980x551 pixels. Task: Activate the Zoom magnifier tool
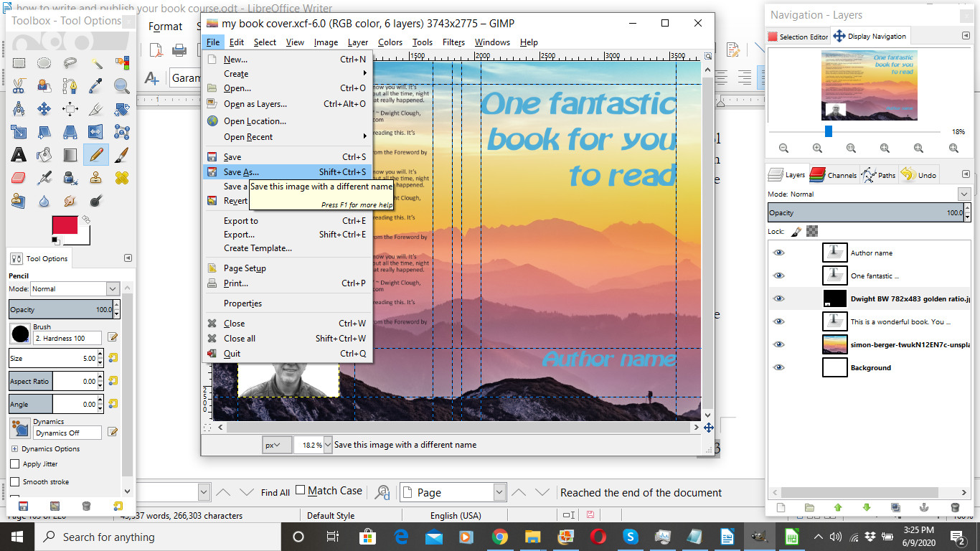pyautogui.click(x=121, y=86)
